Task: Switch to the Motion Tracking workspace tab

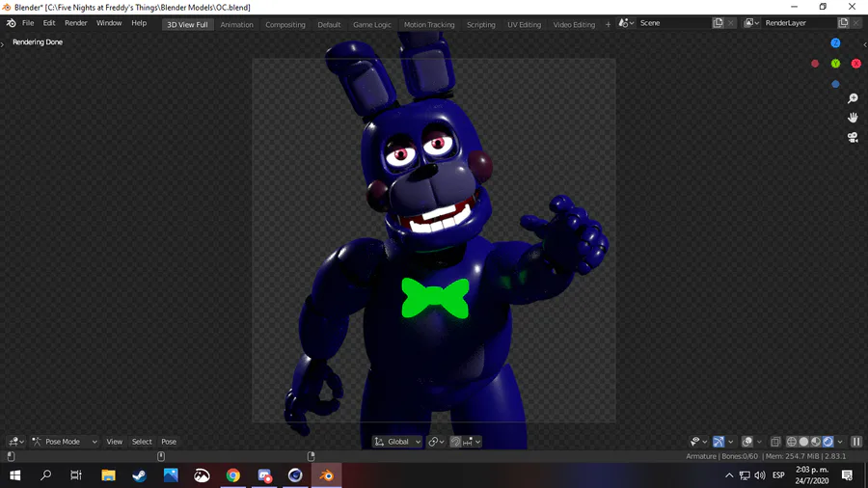Action: click(429, 24)
